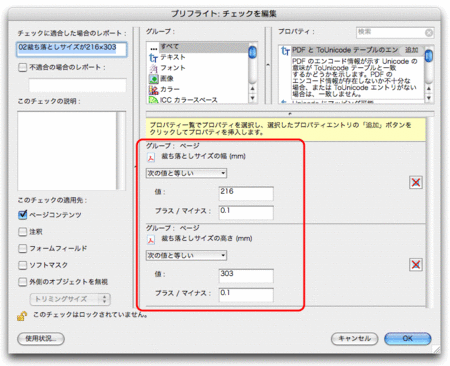Image resolution: width=450 pixels, height=366 pixels.
Task: Click the 追加 button for the property
Action: tap(412, 50)
